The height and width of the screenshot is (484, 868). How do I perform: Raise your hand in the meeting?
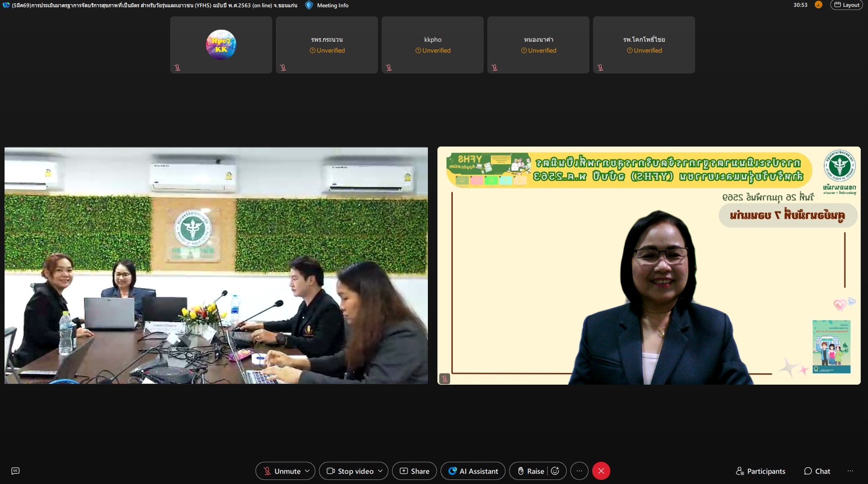coord(530,471)
